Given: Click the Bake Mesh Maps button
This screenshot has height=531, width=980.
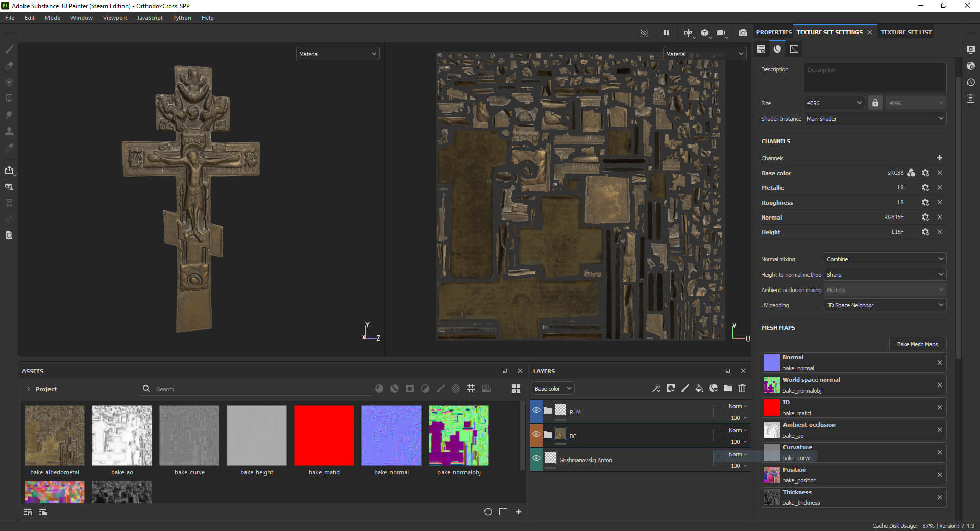Looking at the screenshot, I should pyautogui.click(x=917, y=344).
